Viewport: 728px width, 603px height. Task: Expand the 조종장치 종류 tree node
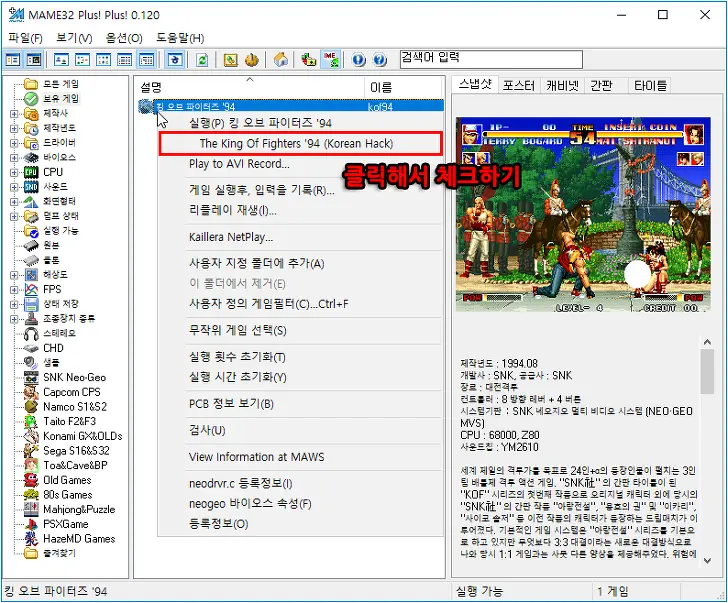click(14, 319)
